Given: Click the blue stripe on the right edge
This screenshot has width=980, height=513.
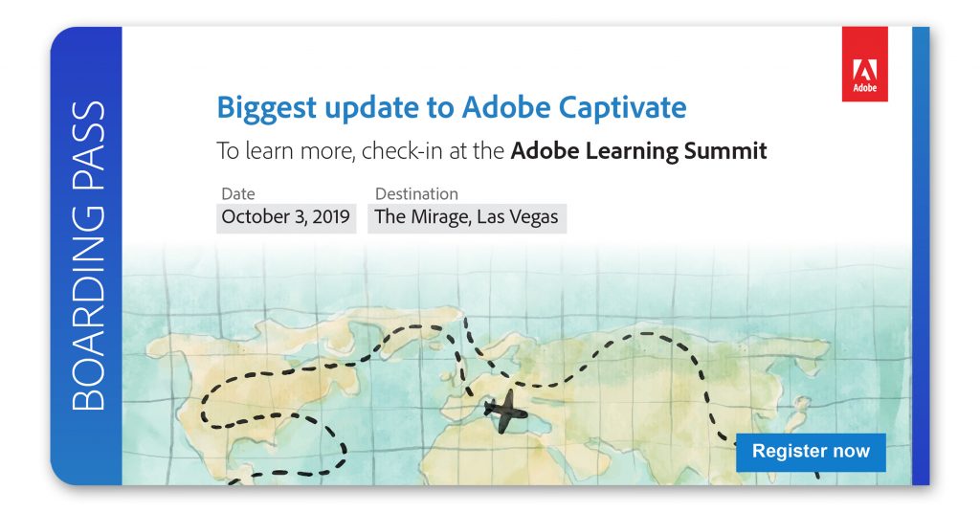Looking at the screenshot, I should click(921, 256).
